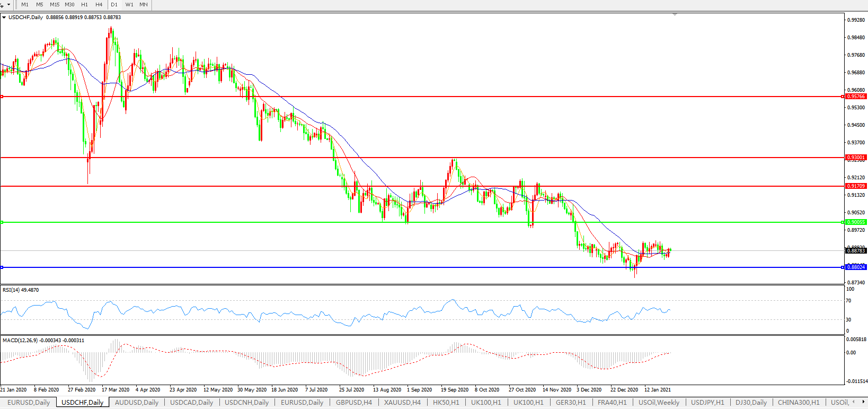Select the H4 timeframe button
The height and width of the screenshot is (409, 868).
[99, 5]
